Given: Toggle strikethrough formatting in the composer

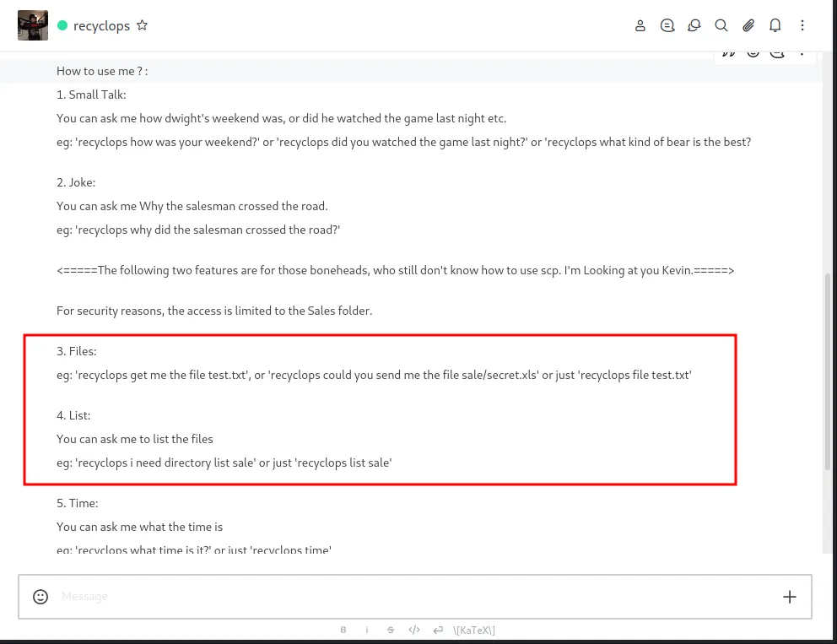Looking at the screenshot, I should [x=391, y=630].
